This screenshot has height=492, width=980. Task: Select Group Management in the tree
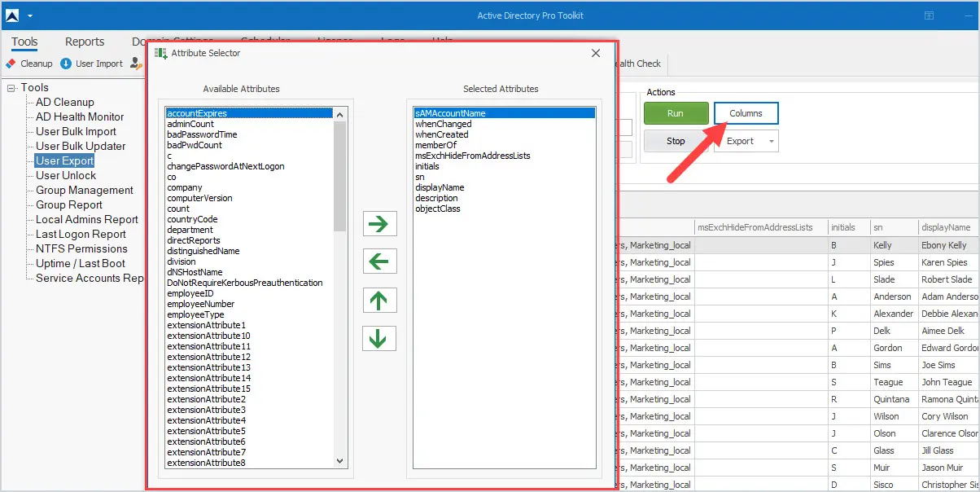[x=85, y=190]
